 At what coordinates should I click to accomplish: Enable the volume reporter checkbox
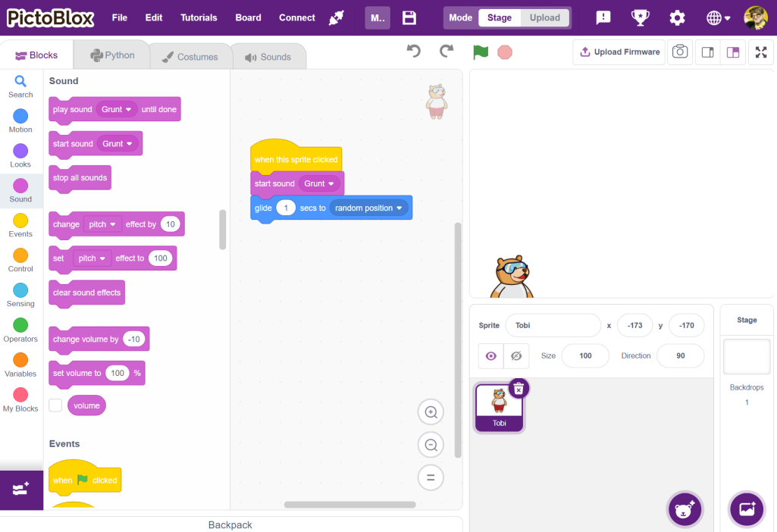click(55, 405)
